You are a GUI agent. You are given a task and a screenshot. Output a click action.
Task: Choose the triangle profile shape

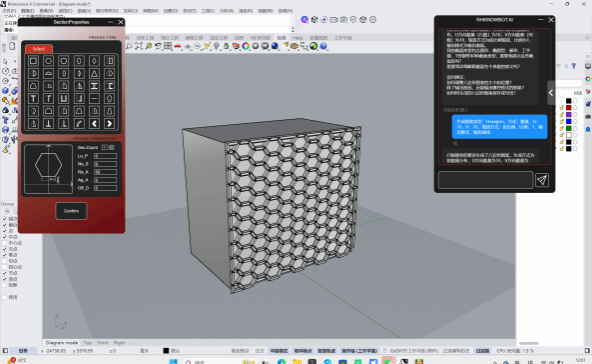tap(94, 73)
